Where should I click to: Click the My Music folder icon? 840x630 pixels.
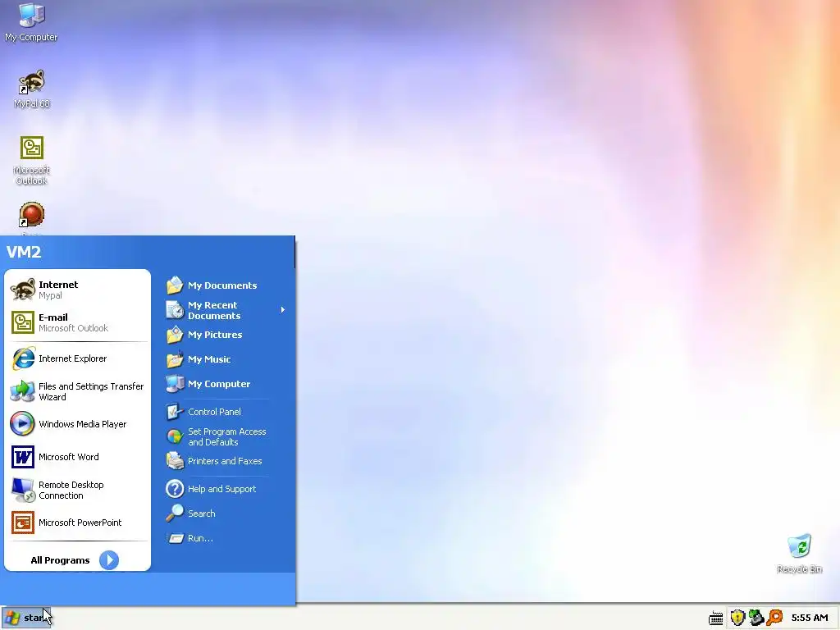[x=175, y=359]
